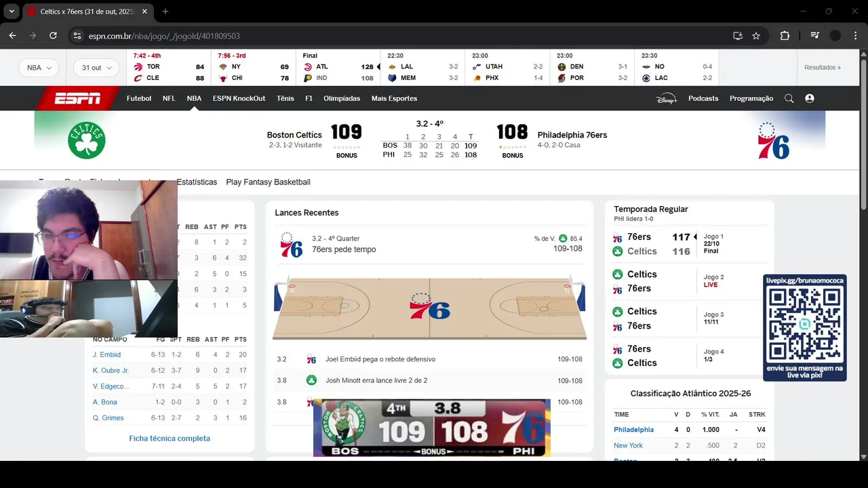This screenshot has height=488, width=868.
Task: Open the ESPN search magnifier icon
Action: pyautogui.click(x=789, y=98)
